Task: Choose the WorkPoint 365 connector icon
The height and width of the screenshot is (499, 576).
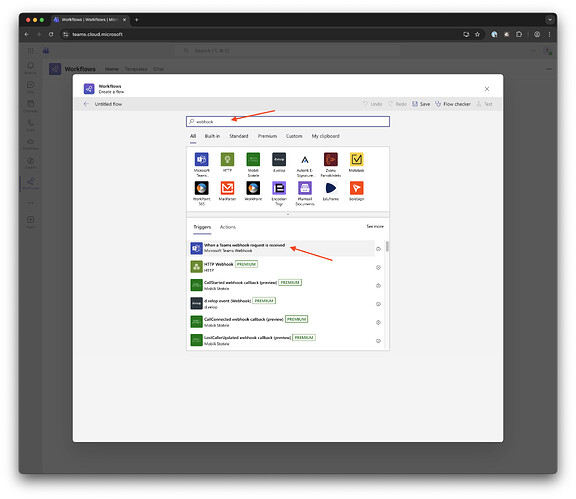Action: (201, 188)
